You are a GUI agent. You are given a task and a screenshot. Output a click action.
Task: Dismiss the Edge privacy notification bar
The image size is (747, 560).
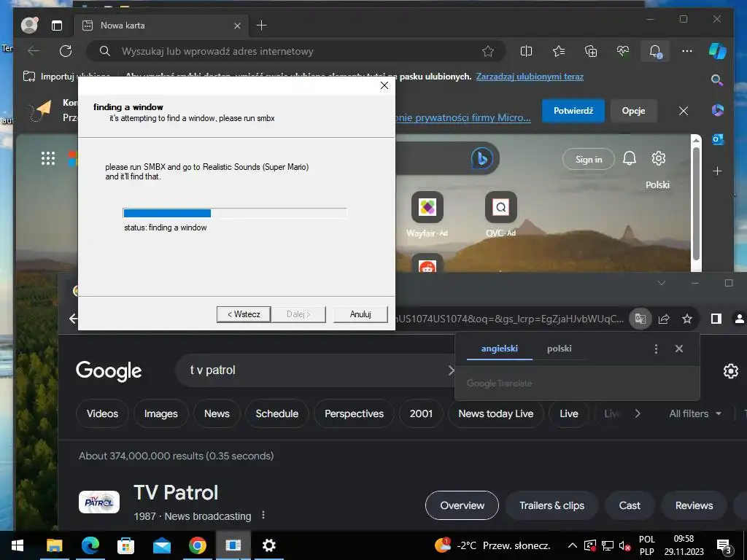click(x=683, y=111)
